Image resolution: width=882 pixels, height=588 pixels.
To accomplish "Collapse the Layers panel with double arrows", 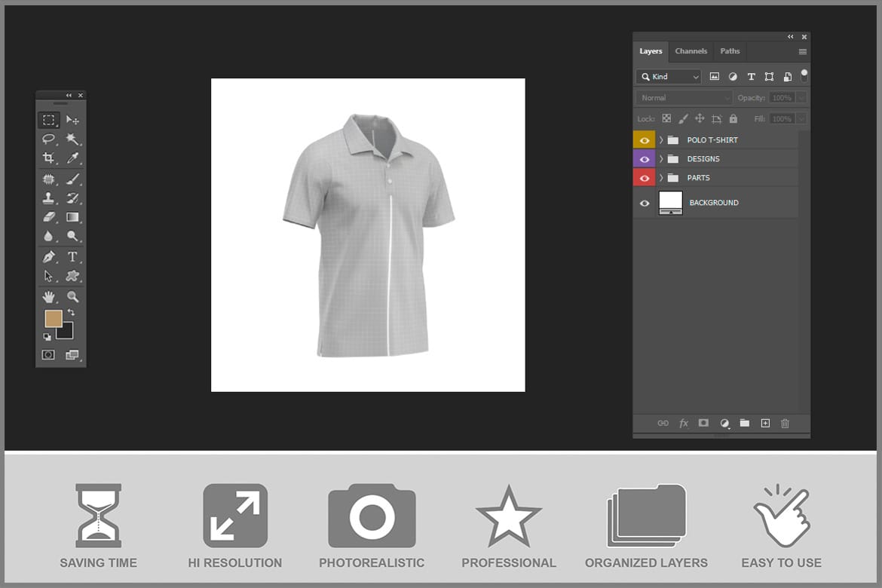I will point(790,37).
